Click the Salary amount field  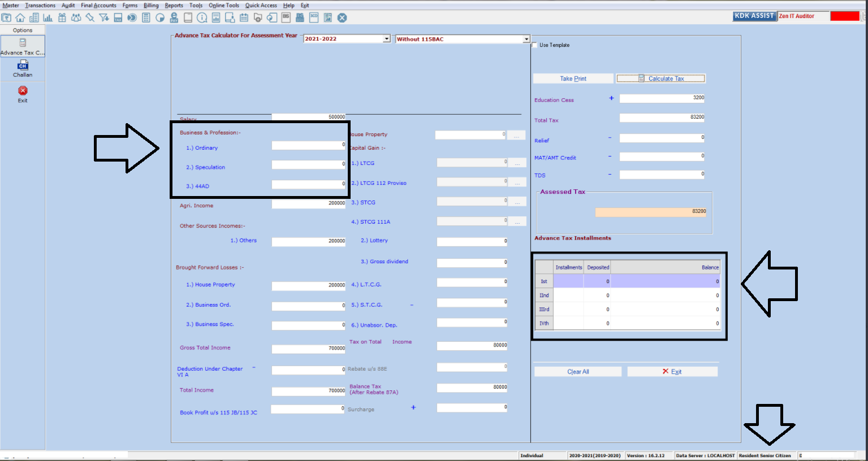[x=309, y=117]
